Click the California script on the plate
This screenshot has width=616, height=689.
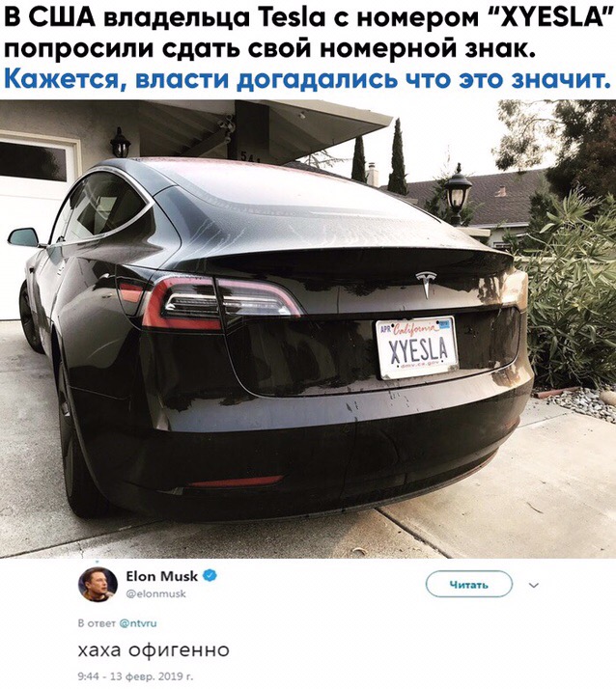pos(412,329)
